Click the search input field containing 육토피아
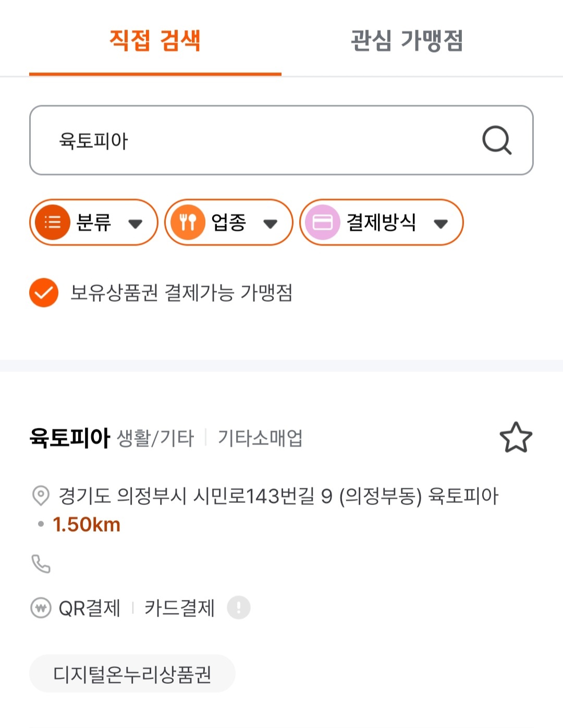The height and width of the screenshot is (728, 563). click(281, 140)
